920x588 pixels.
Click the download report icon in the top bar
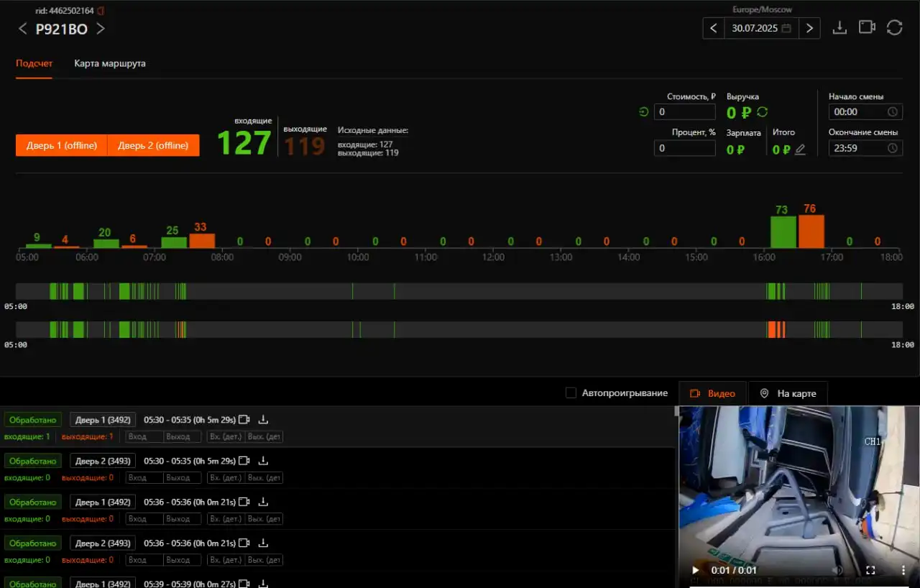coord(839,27)
